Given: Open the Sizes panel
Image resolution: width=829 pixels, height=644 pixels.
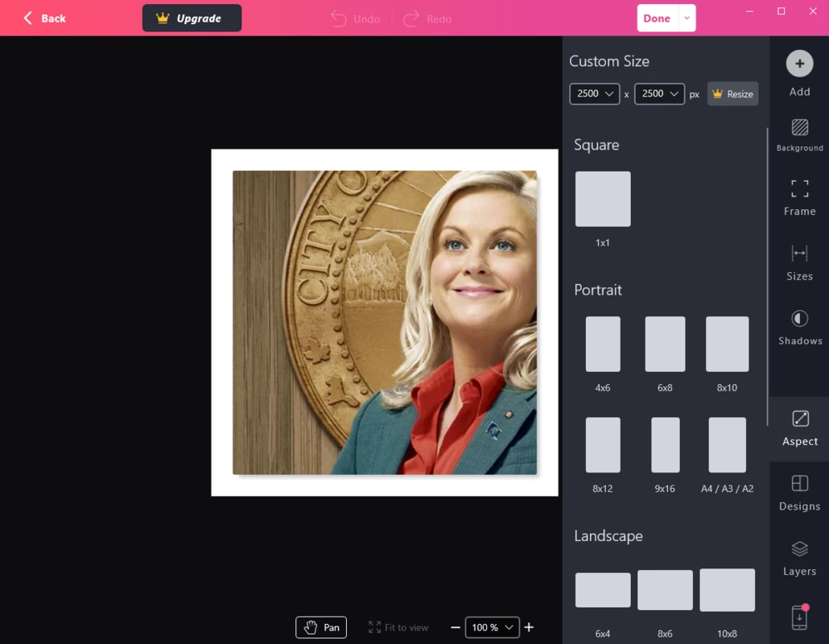Looking at the screenshot, I should pos(799,262).
